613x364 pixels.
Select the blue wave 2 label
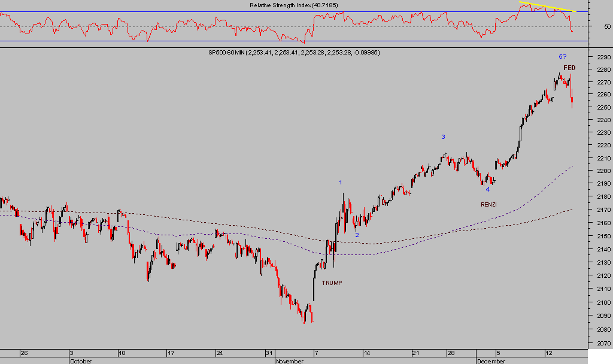tap(357, 235)
